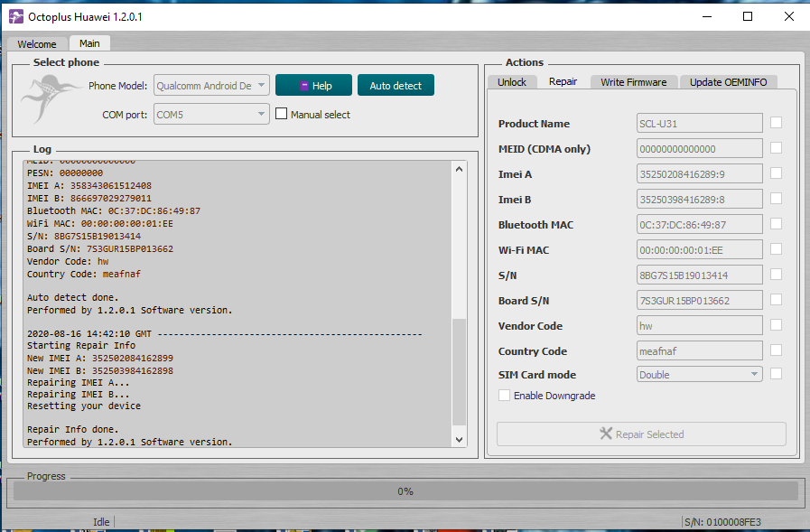Switch to the Main tab
810x532 pixels.
89,43
